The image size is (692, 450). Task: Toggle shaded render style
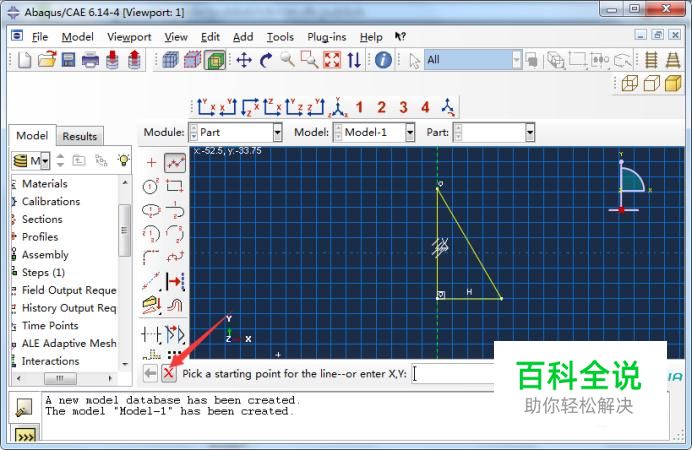click(673, 83)
